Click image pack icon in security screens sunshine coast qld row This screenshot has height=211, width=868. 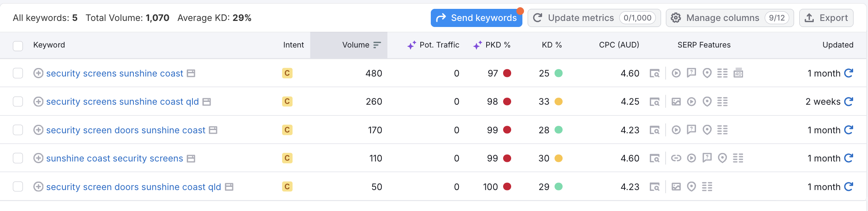(676, 101)
